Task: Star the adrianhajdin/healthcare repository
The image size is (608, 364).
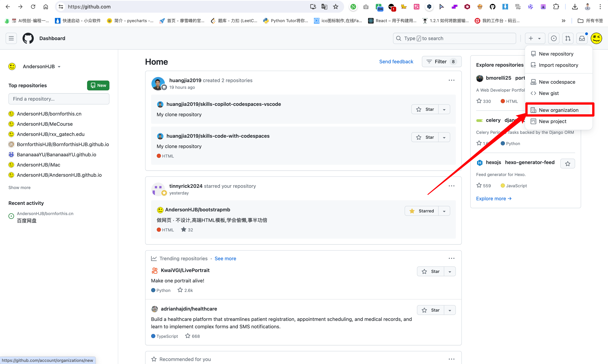Action: (431, 310)
